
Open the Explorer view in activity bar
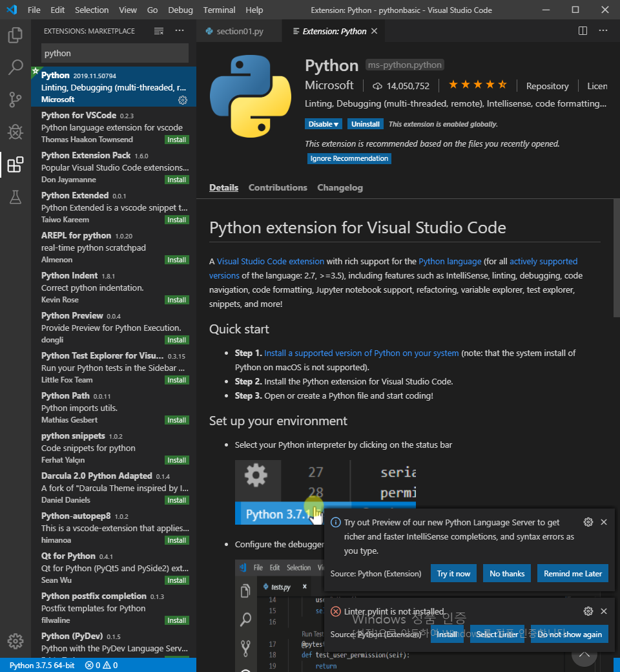point(15,35)
